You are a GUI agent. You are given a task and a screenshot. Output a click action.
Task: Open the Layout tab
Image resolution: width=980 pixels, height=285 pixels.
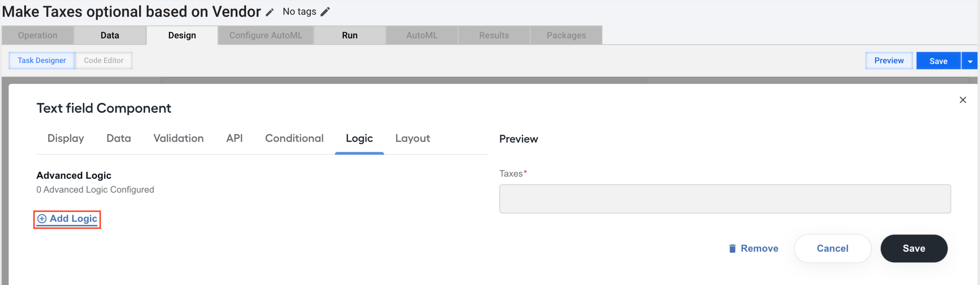click(x=412, y=138)
